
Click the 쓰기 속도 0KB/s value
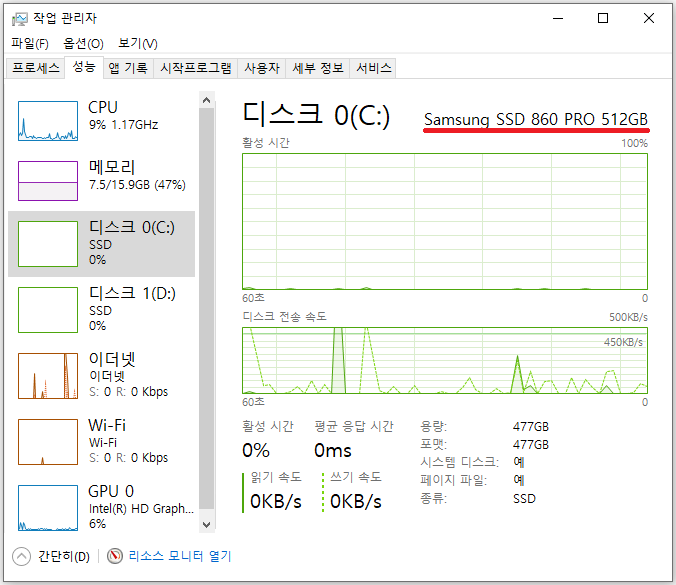coord(356,501)
